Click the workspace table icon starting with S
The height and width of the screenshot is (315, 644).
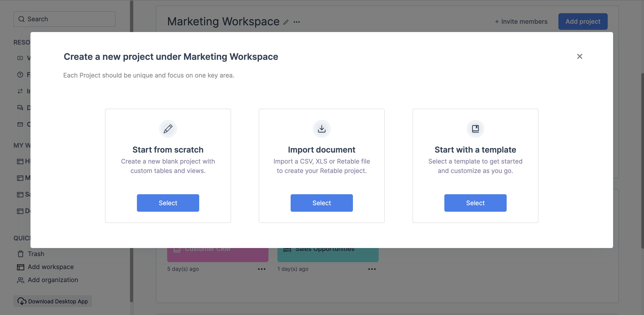(20, 194)
